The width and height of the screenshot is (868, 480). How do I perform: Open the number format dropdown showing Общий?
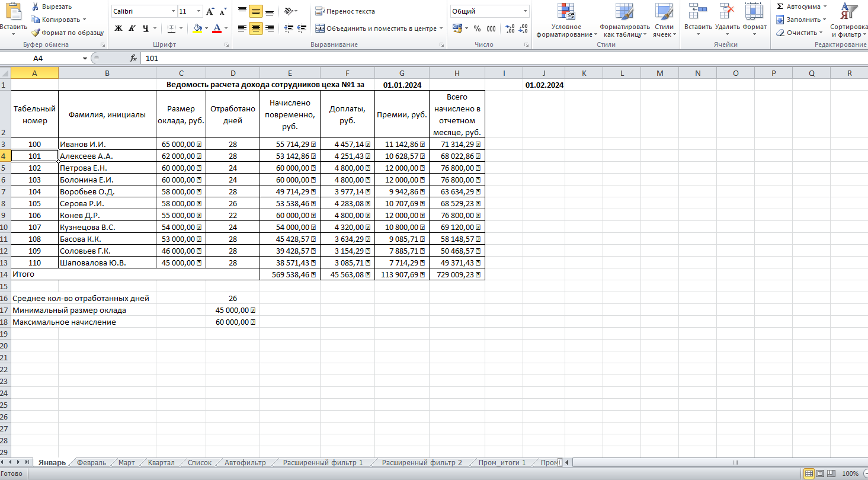coord(526,11)
